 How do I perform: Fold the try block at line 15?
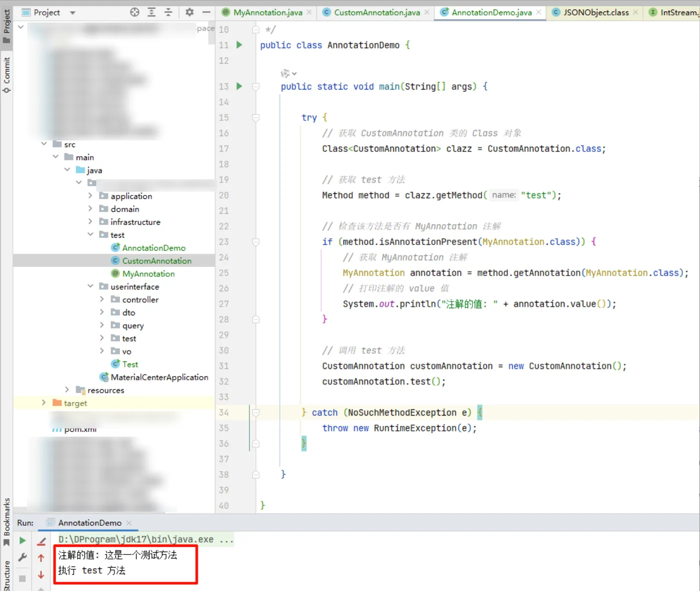[x=255, y=117]
